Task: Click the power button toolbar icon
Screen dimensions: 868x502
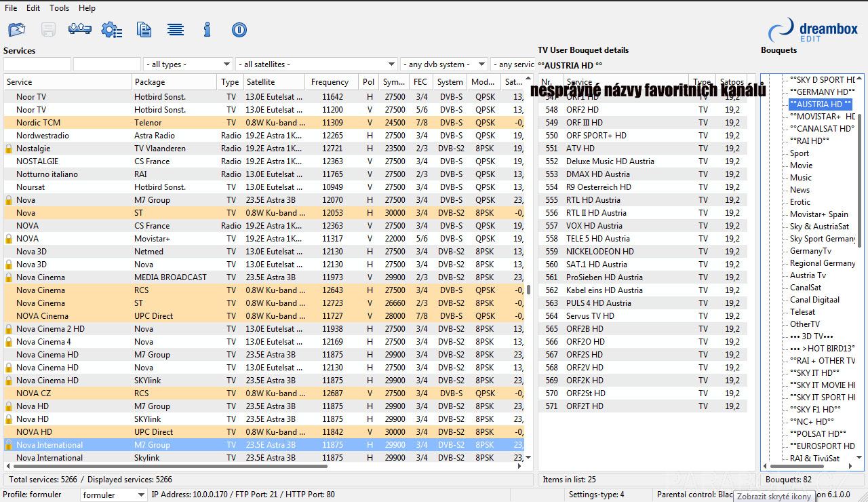Action: coord(239,30)
